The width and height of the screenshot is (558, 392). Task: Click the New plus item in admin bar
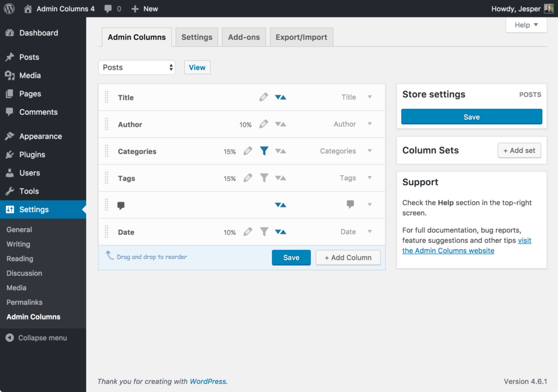[x=144, y=9]
